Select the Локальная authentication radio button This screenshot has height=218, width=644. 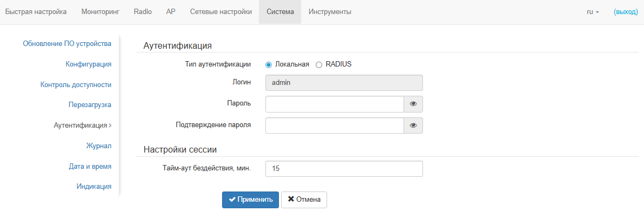point(269,64)
